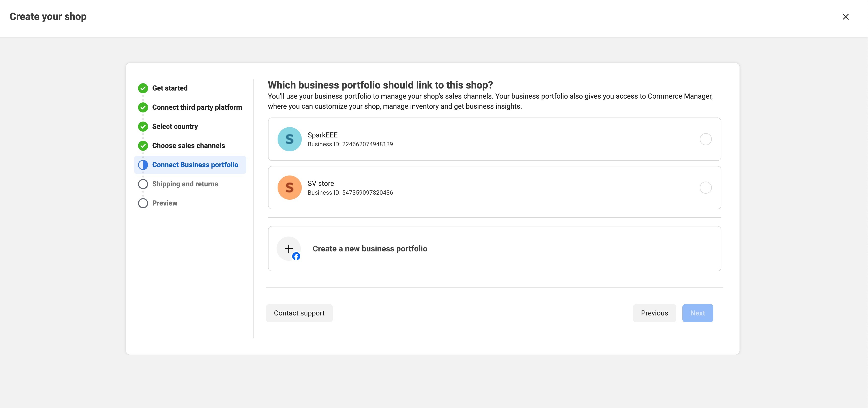868x408 pixels.
Task: Go to Shipping and returns step
Action: (185, 184)
